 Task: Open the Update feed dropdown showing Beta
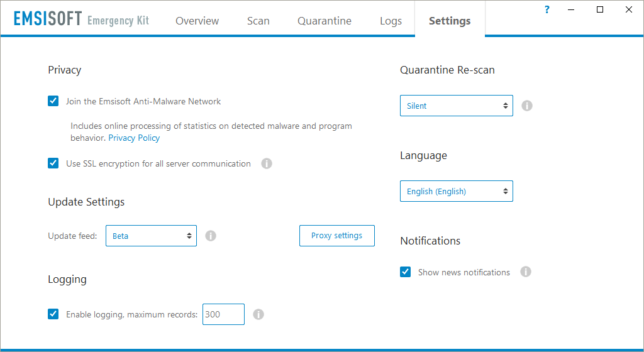click(151, 236)
